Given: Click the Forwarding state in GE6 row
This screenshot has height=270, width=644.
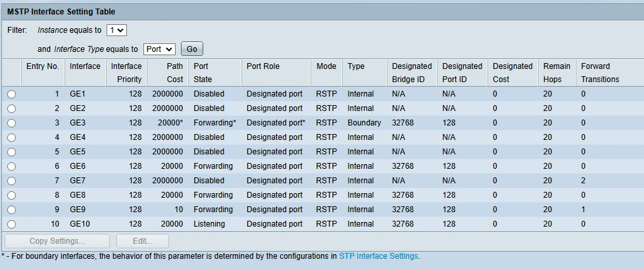Looking at the screenshot, I should coord(213,166).
